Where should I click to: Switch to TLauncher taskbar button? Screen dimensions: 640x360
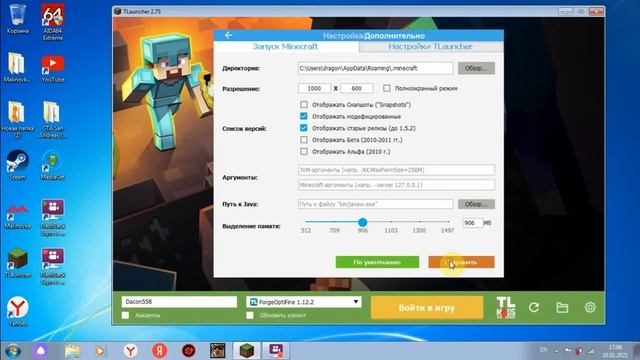[247, 351]
